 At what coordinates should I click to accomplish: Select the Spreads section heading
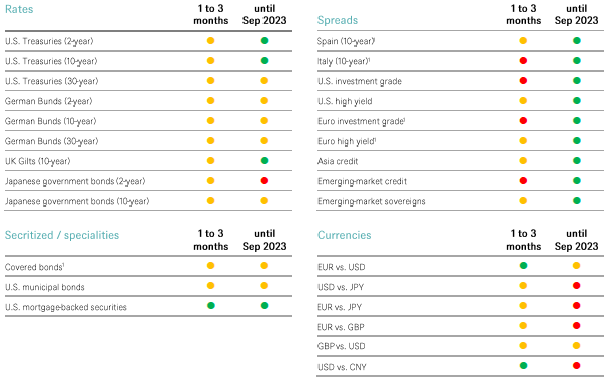pos(337,20)
